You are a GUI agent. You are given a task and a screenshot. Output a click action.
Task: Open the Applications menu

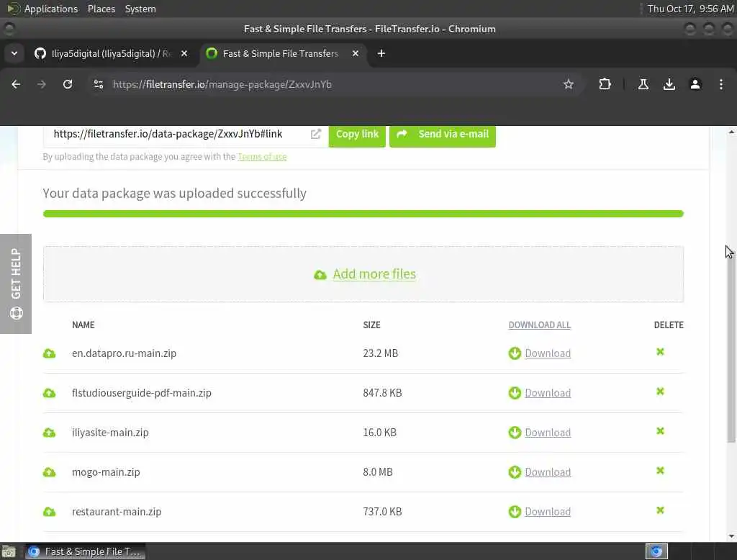(x=50, y=9)
